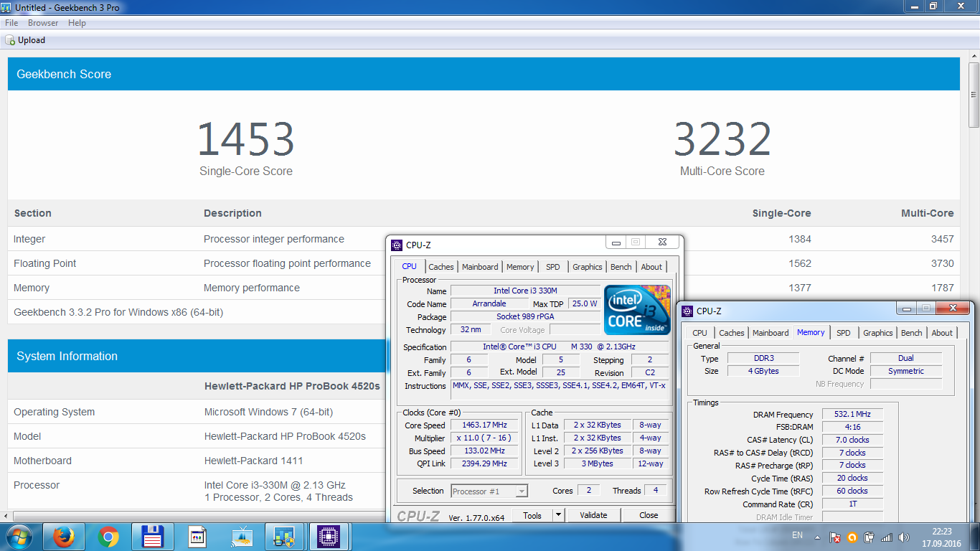Click the Geekbench app icon in title bar
Screen dimensions: 980x551
(6, 6)
